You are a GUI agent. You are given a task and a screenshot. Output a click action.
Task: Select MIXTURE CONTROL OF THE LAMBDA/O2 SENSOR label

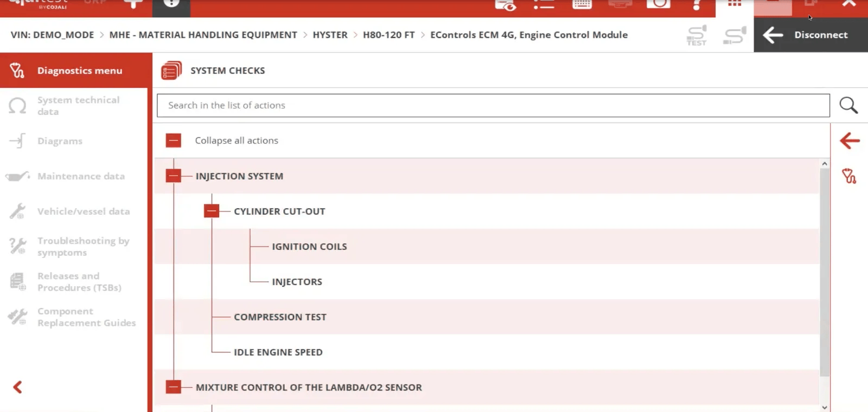309,388
